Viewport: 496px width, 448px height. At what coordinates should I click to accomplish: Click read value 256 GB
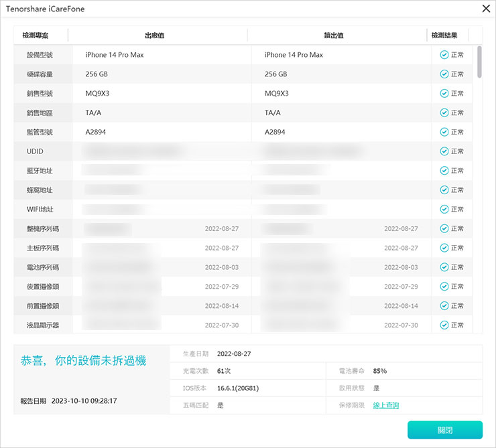[x=276, y=74]
